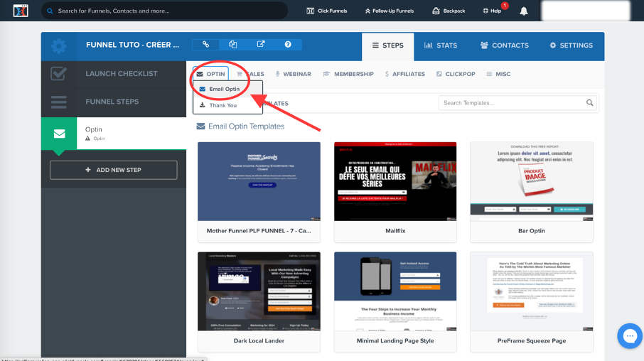The image size is (644, 361).
Task: Select the Bar Optin template thumbnail
Action: tap(532, 181)
